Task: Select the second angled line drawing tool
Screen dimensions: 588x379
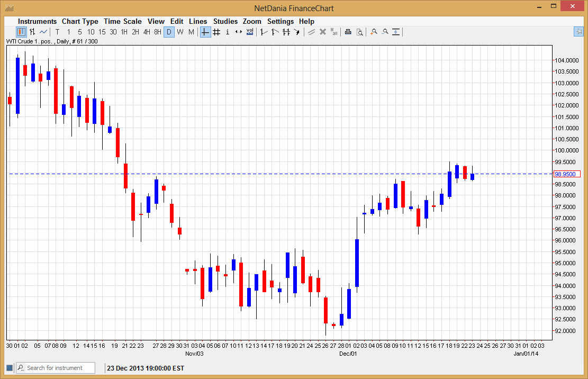Action: coord(275,32)
